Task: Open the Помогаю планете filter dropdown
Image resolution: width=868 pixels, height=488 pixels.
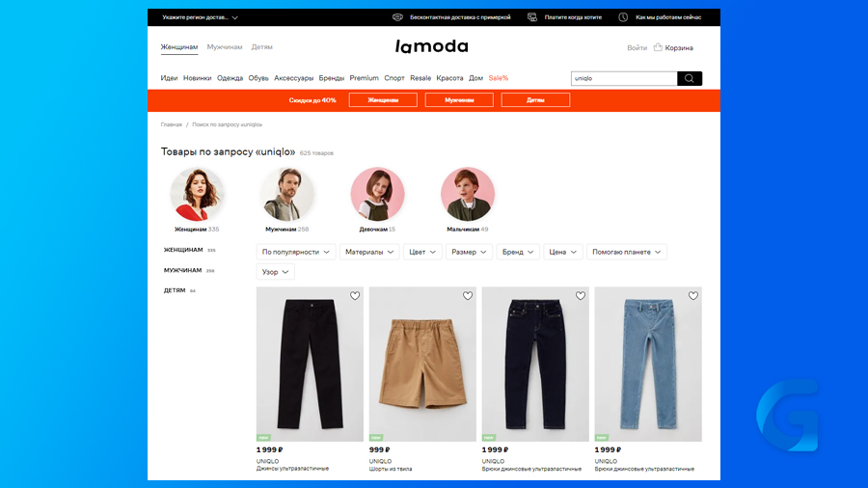Action: click(627, 252)
